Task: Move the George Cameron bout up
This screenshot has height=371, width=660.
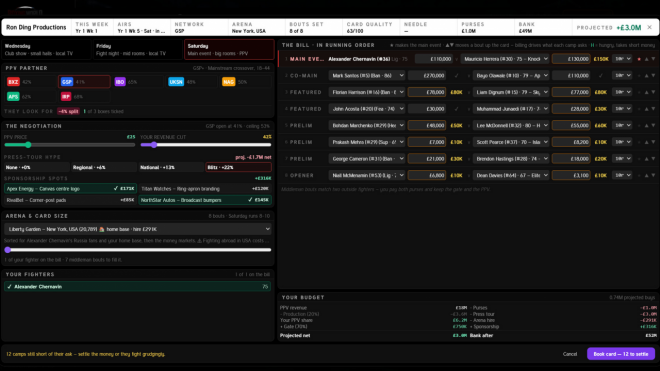Action: coord(647,159)
